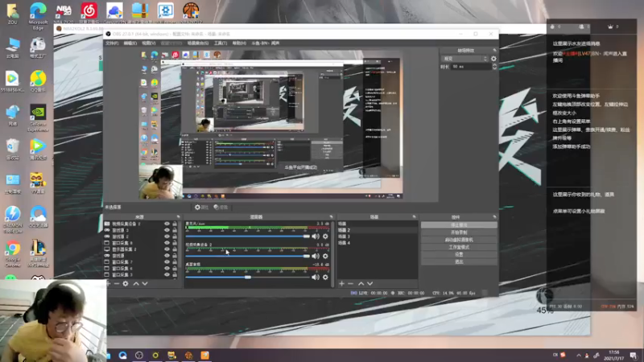The height and width of the screenshot is (362, 644).
Task: Pop out the Scenes dock panel
Action: (414, 216)
